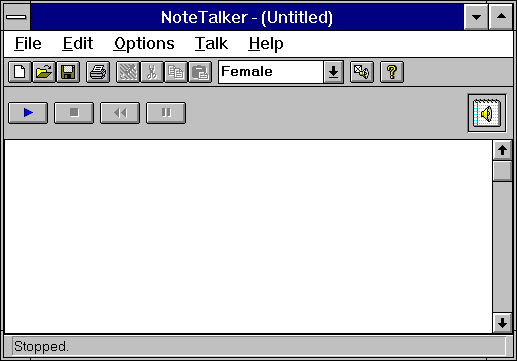Click the vertical scrollbar thumb
The image size is (517, 361).
(502, 171)
